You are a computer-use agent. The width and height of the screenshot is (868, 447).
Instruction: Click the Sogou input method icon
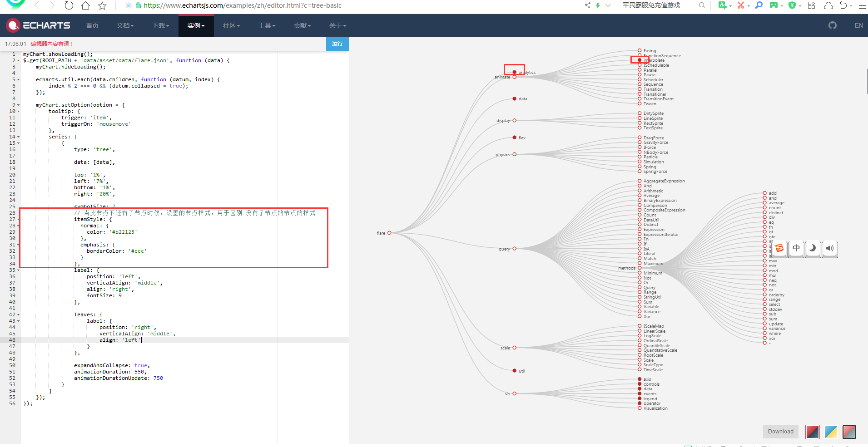[779, 249]
